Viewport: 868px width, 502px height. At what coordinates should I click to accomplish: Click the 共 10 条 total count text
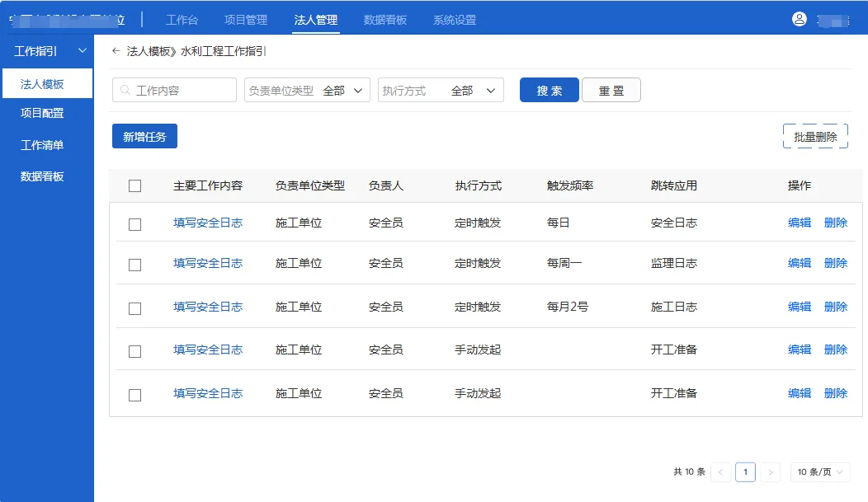click(689, 472)
